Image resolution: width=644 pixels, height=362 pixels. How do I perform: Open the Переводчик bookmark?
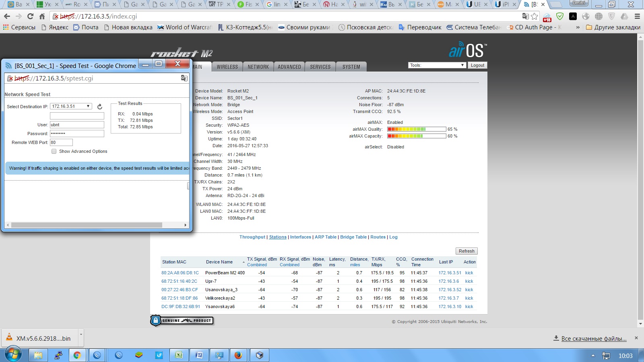tap(420, 27)
